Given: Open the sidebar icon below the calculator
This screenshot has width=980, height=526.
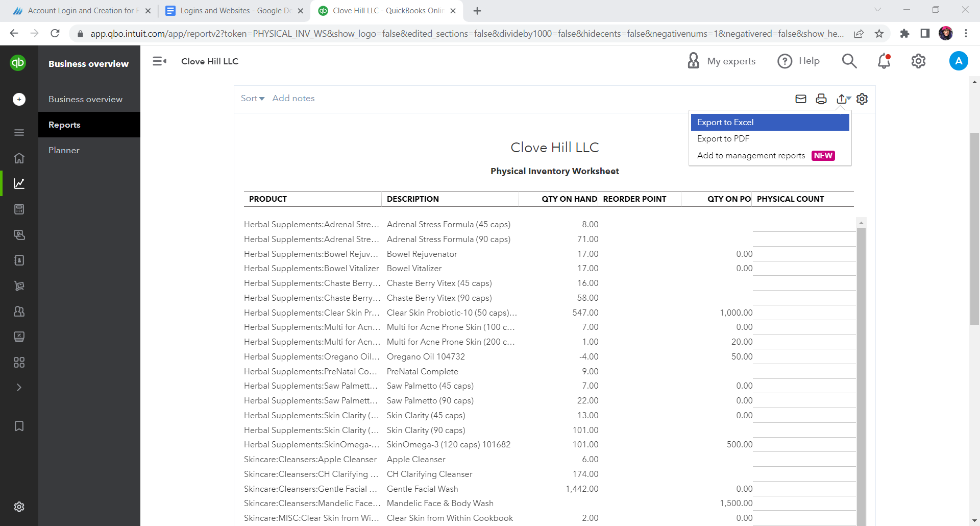Looking at the screenshot, I should 19,235.
